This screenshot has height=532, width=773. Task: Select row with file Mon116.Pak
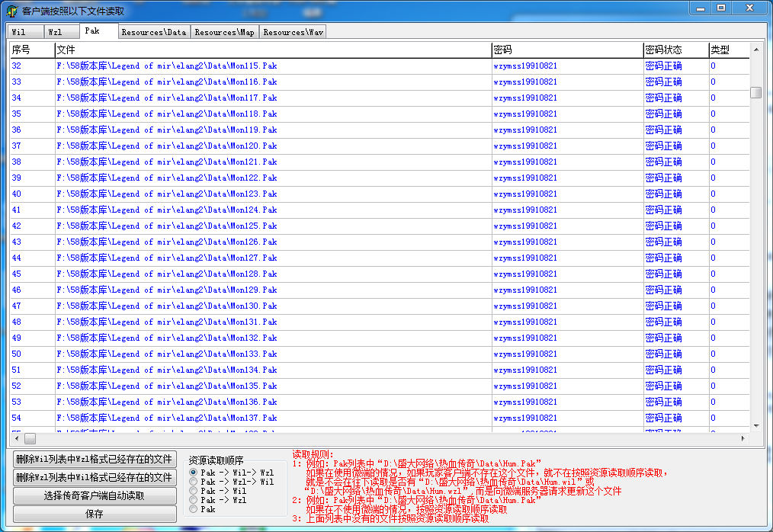[380, 82]
